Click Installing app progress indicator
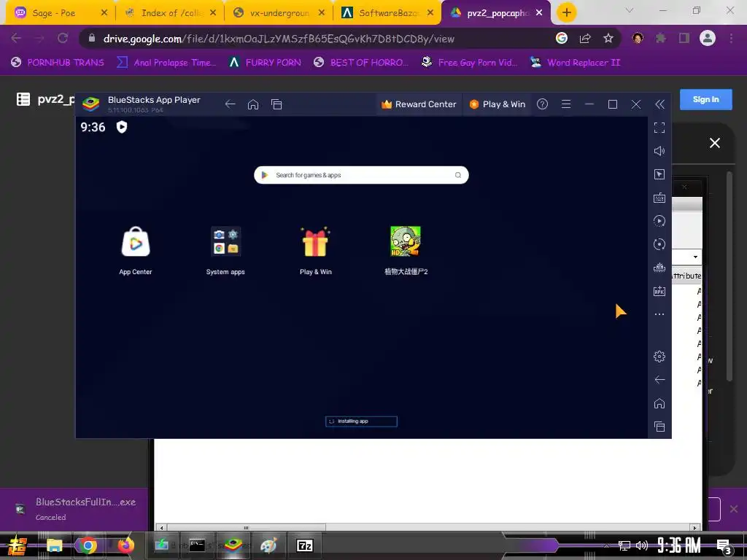 point(361,421)
